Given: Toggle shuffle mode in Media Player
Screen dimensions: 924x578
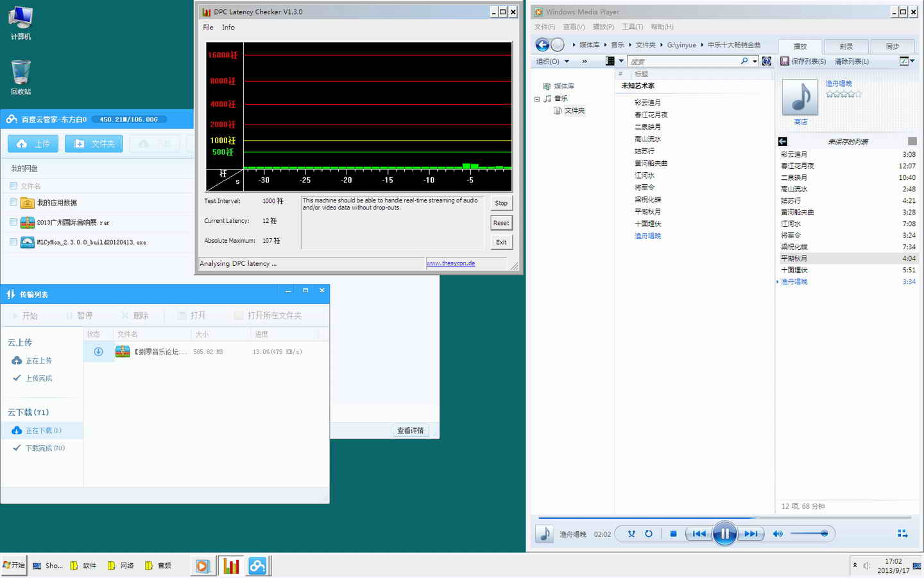Looking at the screenshot, I should 631,534.
